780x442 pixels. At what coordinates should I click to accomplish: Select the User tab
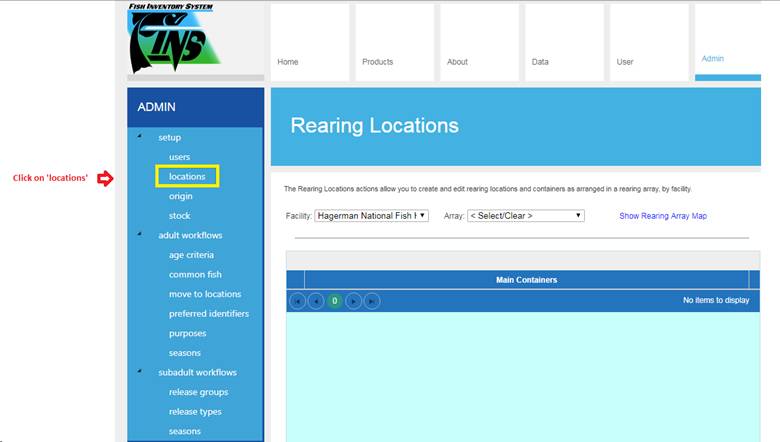649,42
